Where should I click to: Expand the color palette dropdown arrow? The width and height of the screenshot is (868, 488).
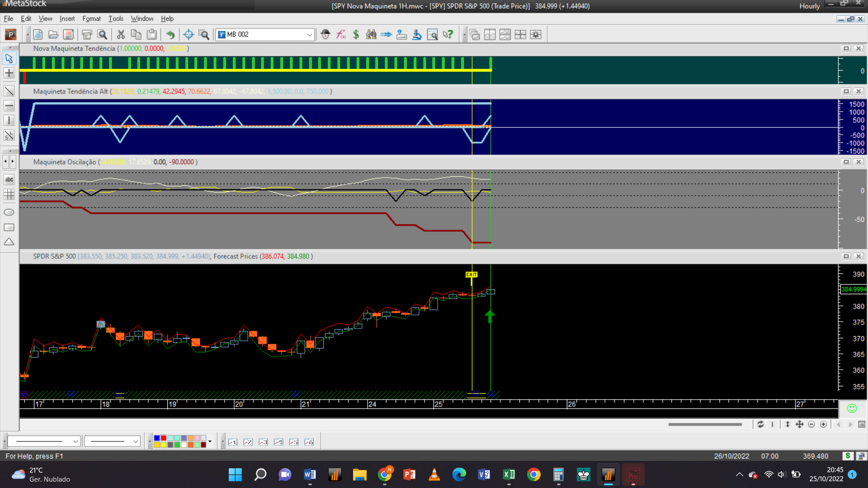210,441
